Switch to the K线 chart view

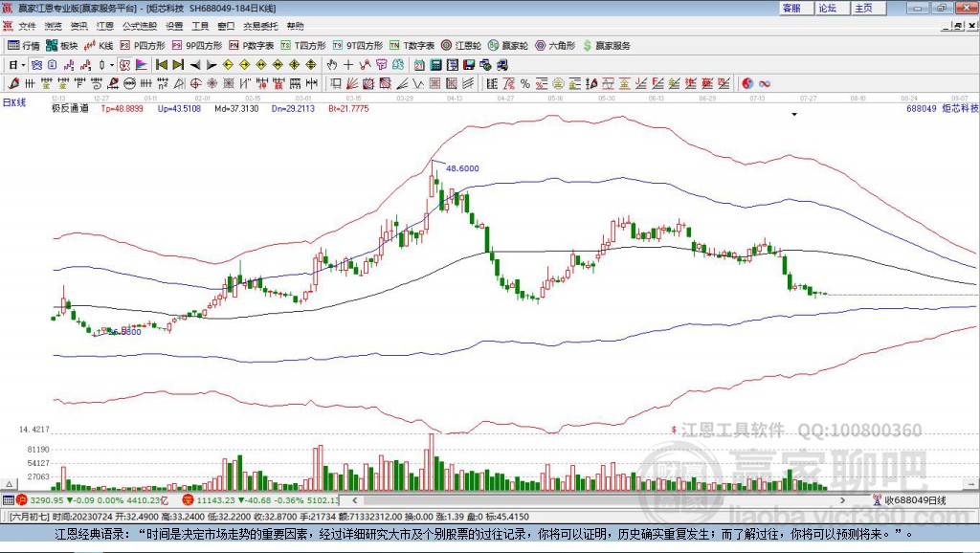(99, 46)
